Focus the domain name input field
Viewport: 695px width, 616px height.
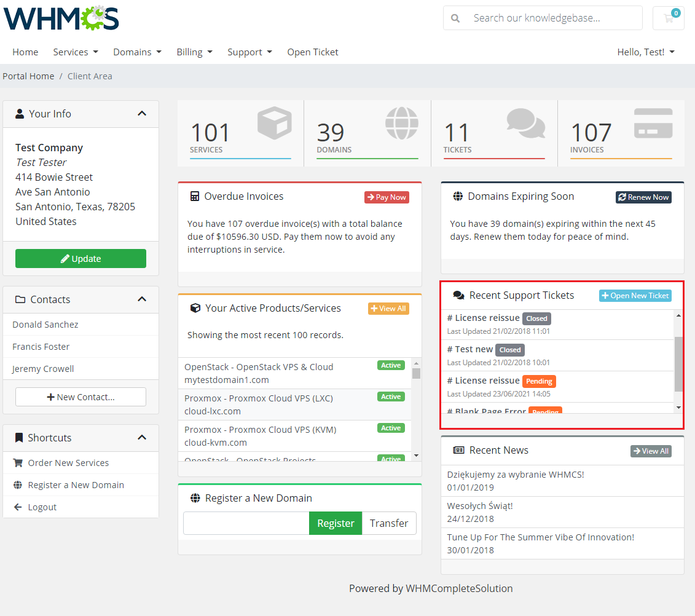pyautogui.click(x=246, y=523)
